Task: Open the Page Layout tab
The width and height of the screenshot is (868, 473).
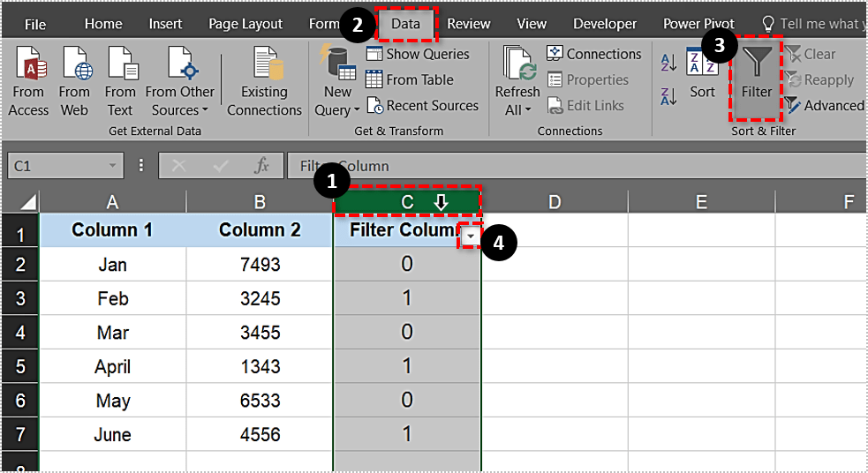Action: [x=245, y=24]
